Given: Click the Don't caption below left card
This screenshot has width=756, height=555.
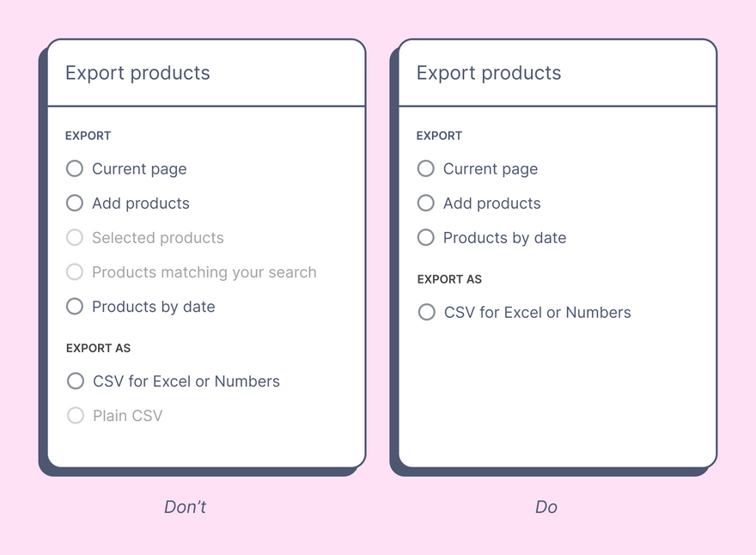Looking at the screenshot, I should pos(186,507).
